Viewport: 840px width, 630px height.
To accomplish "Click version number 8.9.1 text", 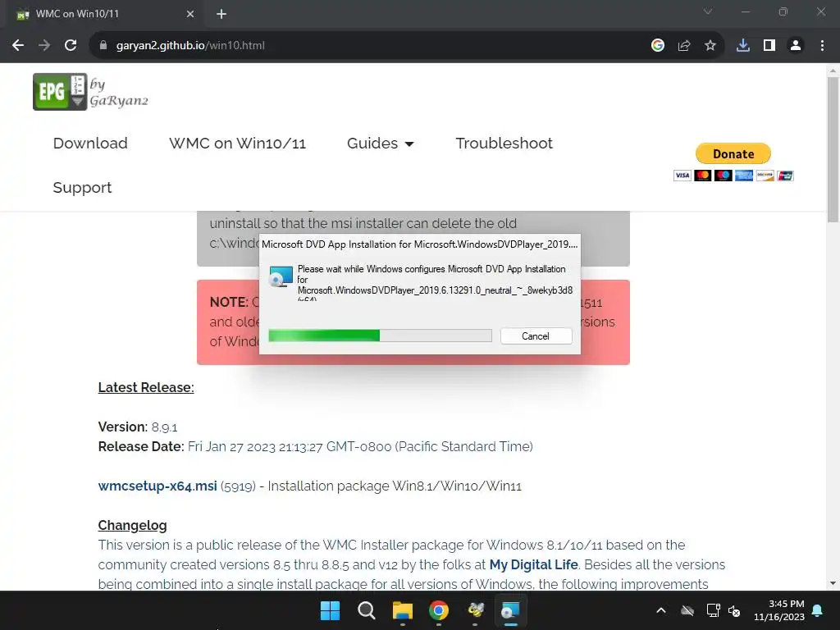I will (x=164, y=427).
